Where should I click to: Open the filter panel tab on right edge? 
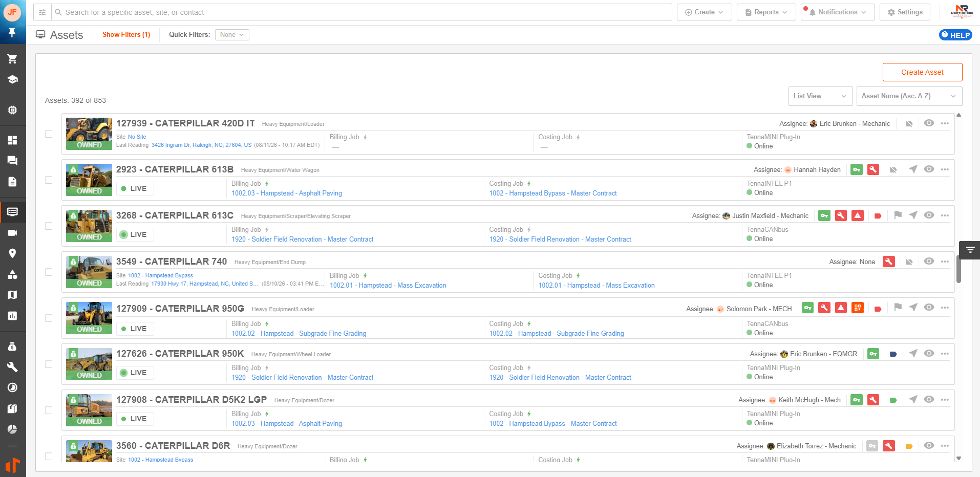969,250
